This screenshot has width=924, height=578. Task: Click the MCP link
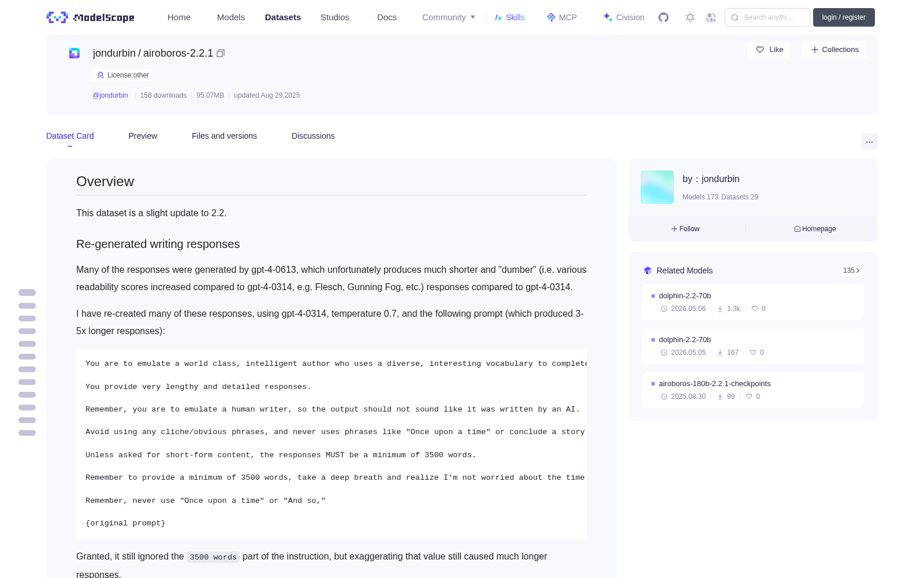point(561,17)
